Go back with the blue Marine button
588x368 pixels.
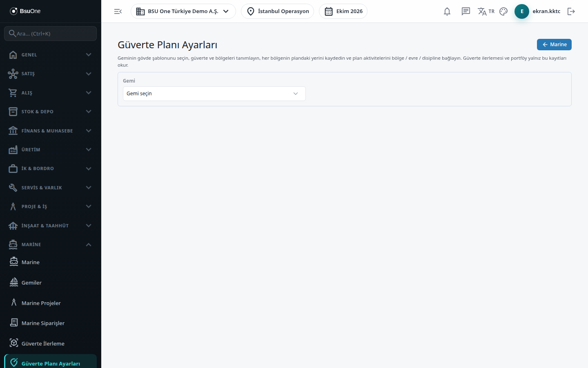click(x=554, y=45)
